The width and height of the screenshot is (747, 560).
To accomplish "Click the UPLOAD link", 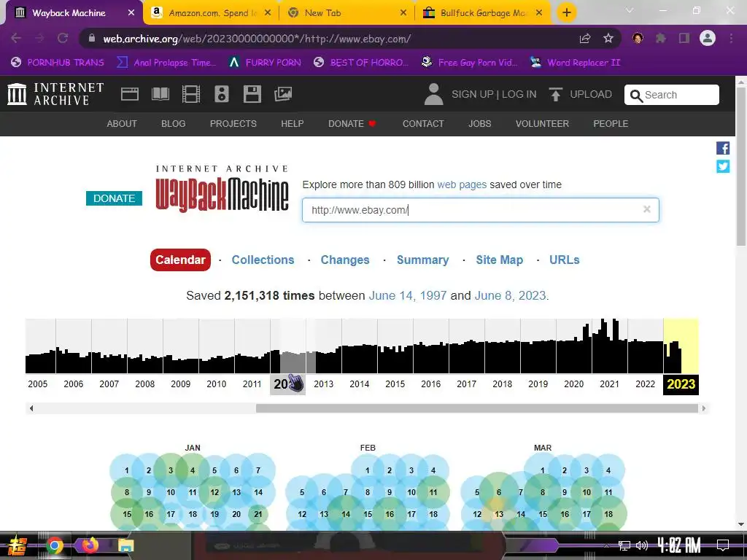I will coord(591,94).
